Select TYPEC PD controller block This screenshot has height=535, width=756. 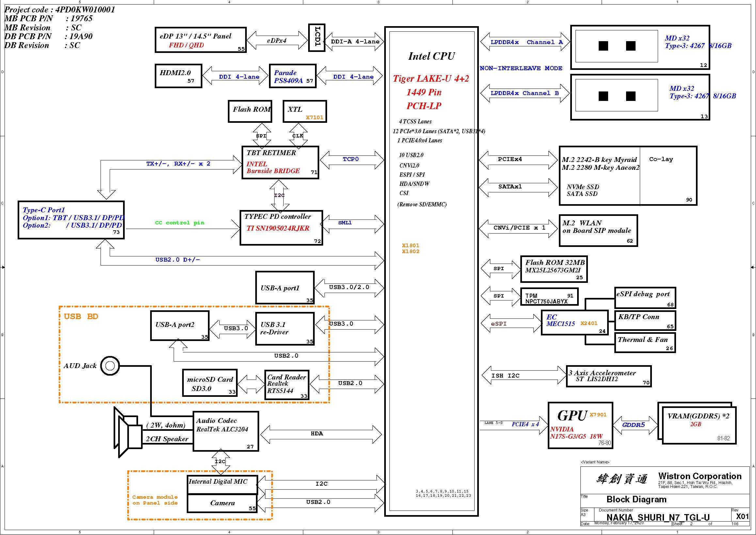pos(281,228)
